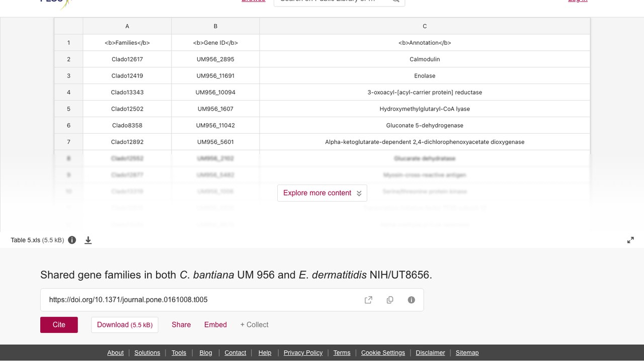Copy the DOI link with the copy icon
644x362 pixels.
(390, 300)
